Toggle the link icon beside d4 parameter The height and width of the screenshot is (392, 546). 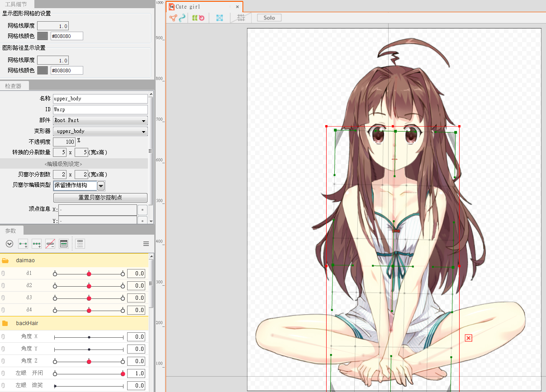click(x=3, y=310)
